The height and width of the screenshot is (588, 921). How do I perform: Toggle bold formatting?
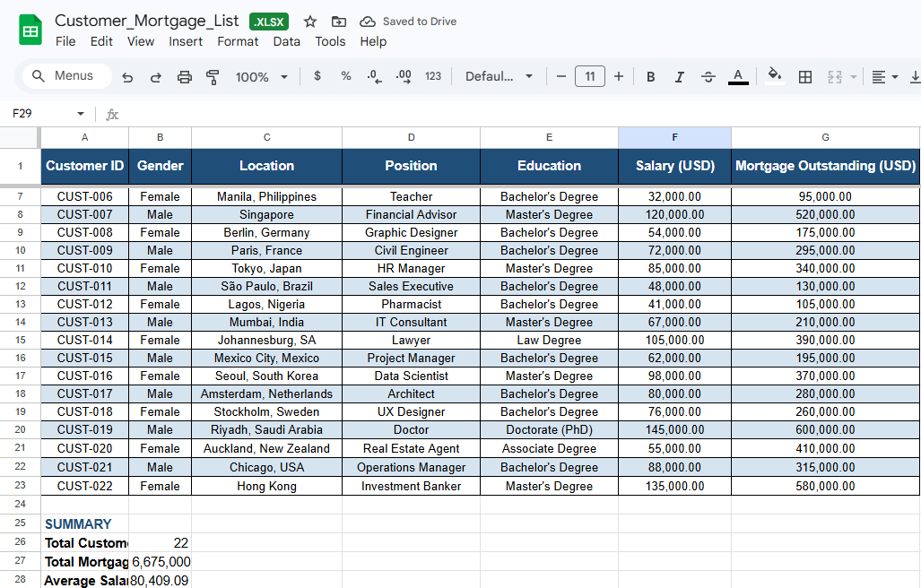pyautogui.click(x=651, y=77)
